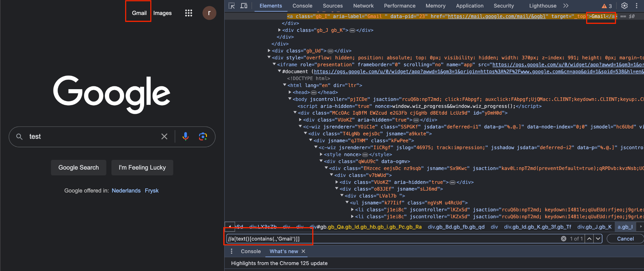The width and height of the screenshot is (644, 271).
Task: Collapse the div class LVal7b node
Action: point(342,196)
